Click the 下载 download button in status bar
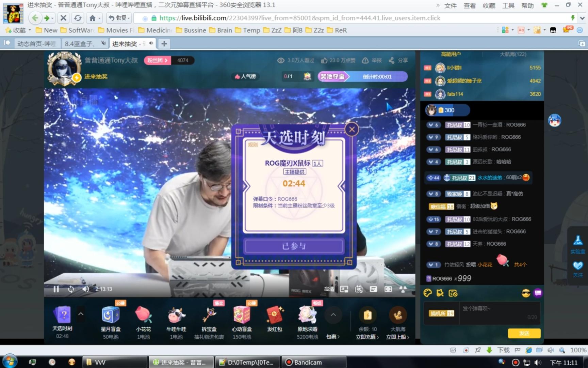The image size is (588, 368). (498, 350)
